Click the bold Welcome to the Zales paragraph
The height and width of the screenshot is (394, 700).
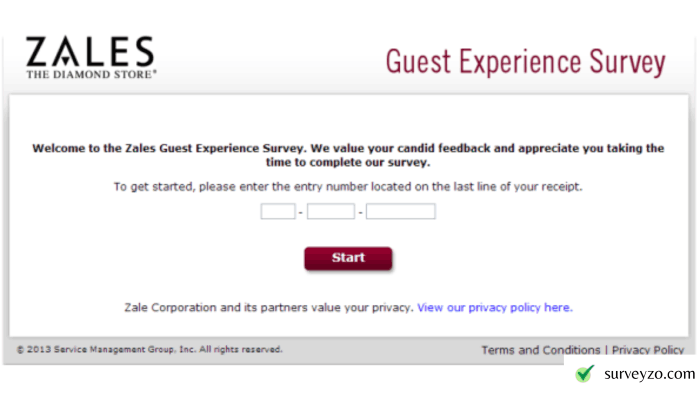click(x=348, y=155)
